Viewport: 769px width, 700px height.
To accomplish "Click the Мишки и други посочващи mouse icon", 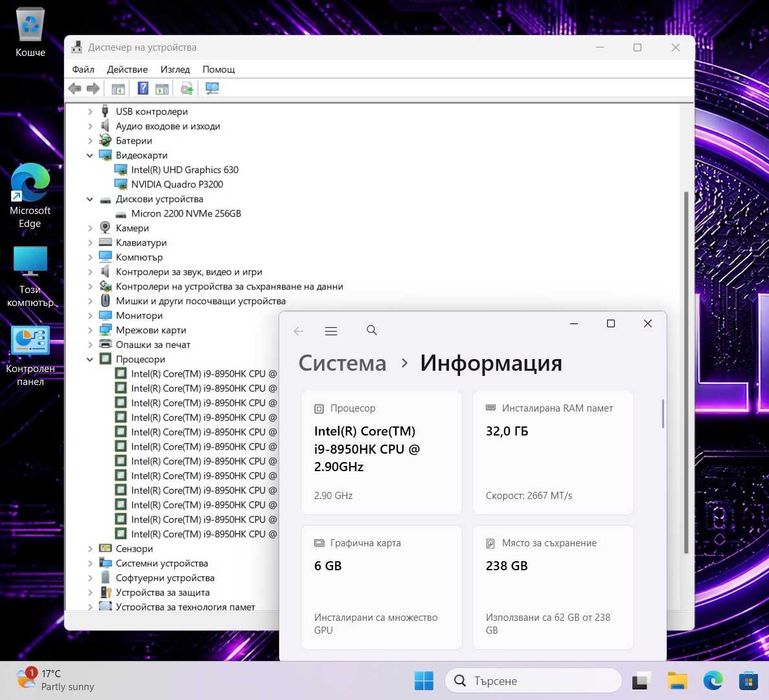I will (105, 300).
